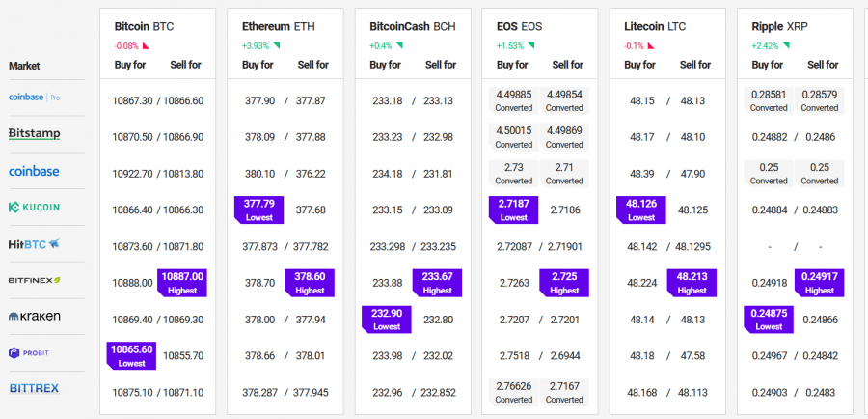Click the green up arrow beside EOS +1.53%
The height and width of the screenshot is (419, 868).
point(530,45)
